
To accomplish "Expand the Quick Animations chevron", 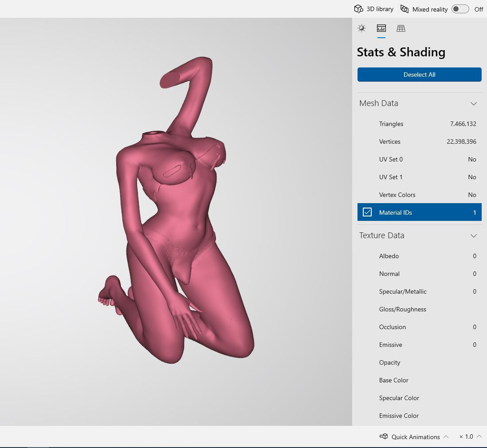I will pyautogui.click(x=446, y=436).
